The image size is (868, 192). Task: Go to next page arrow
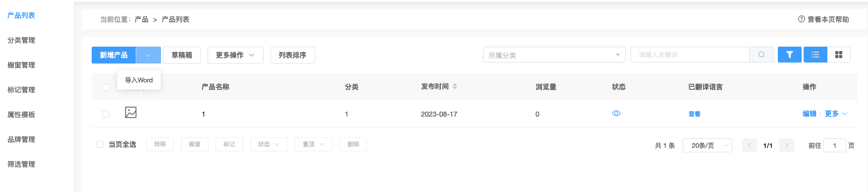coord(787,145)
